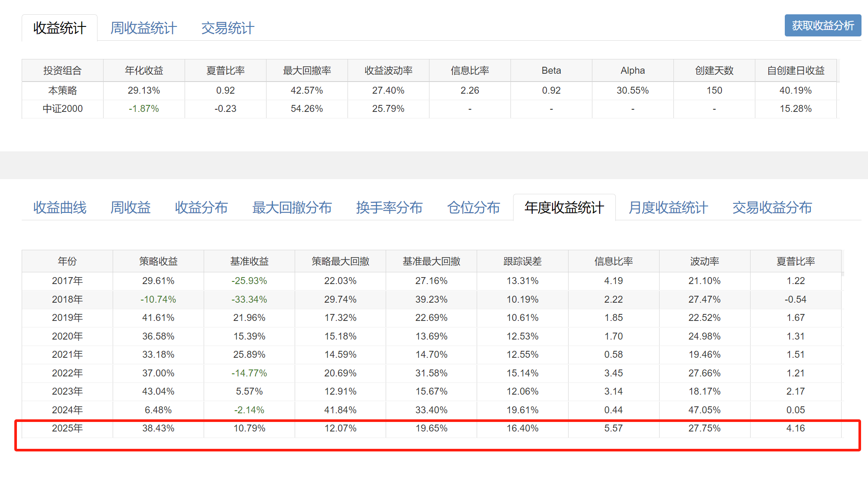Click the 策略收益 column header
This screenshot has width=868, height=500.
coord(158,261)
